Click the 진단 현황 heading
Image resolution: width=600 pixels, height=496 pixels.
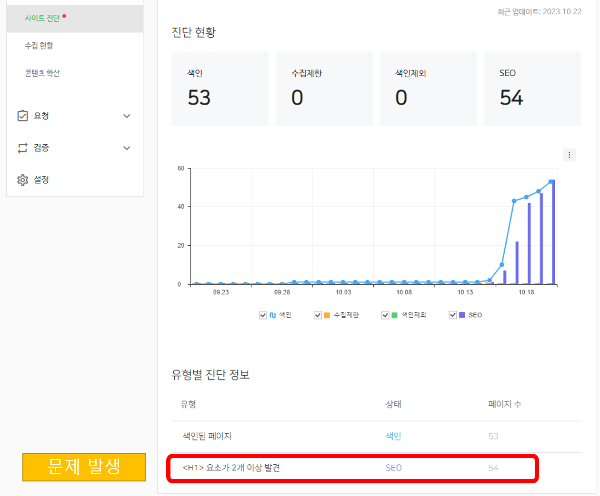coord(194,32)
